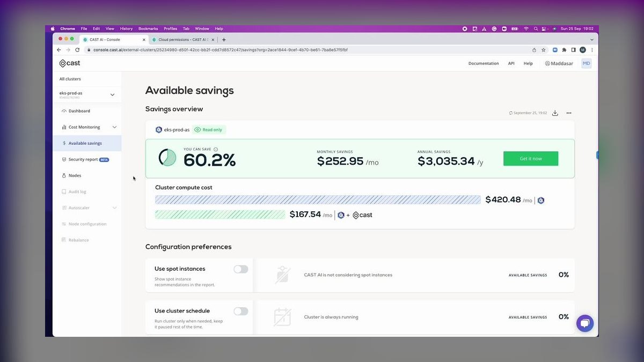Open the Bookmarks menu in menu bar
The width and height of the screenshot is (644, 362).
[148, 28]
